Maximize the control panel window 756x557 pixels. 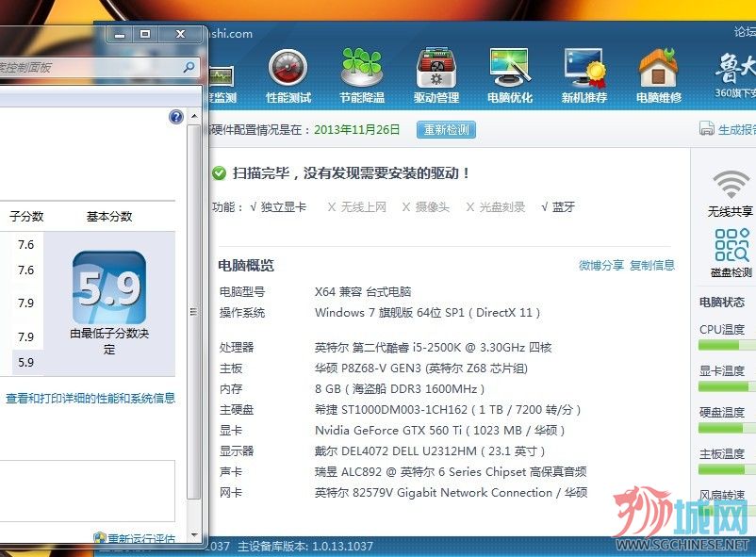click(x=145, y=34)
